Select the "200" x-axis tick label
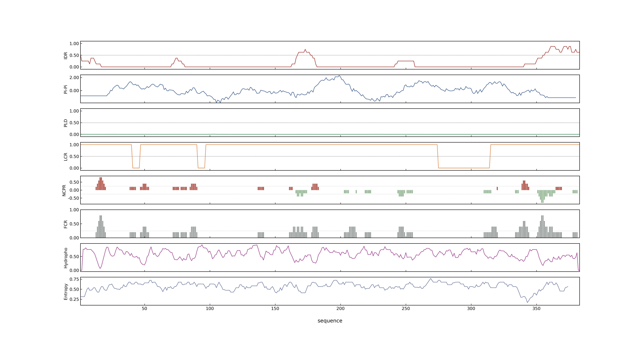This screenshot has height=343, width=644. coord(341,309)
